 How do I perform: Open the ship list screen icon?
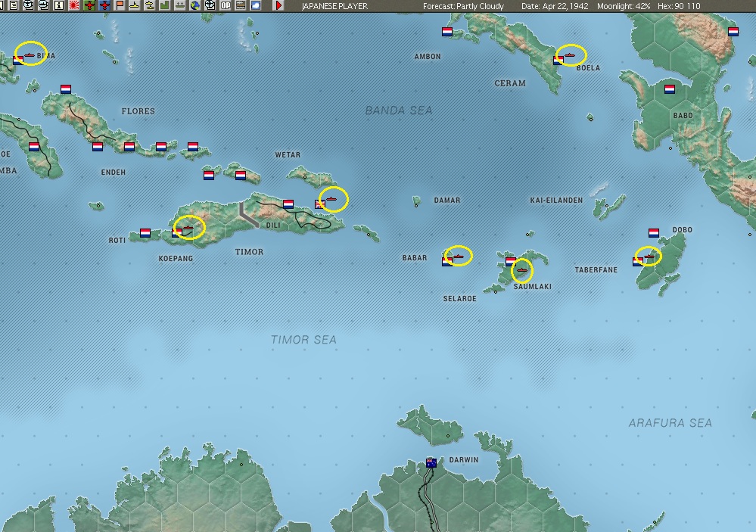pos(43,5)
